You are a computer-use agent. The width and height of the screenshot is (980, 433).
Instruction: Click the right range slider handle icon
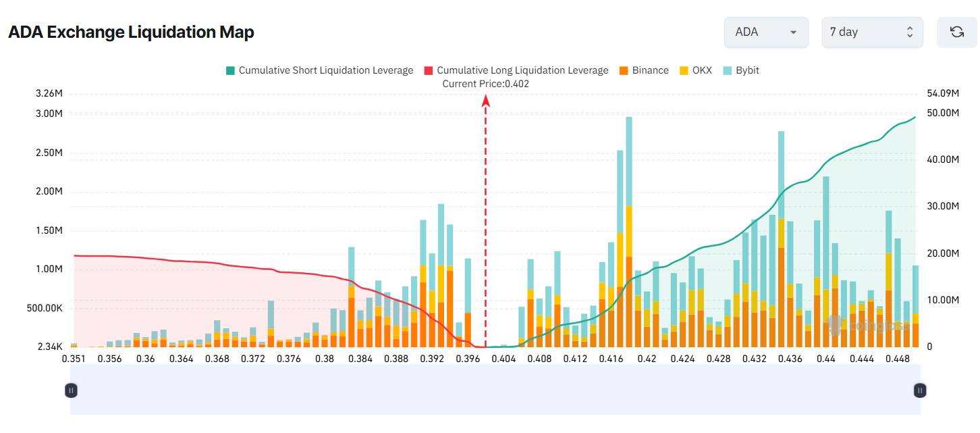point(919,390)
